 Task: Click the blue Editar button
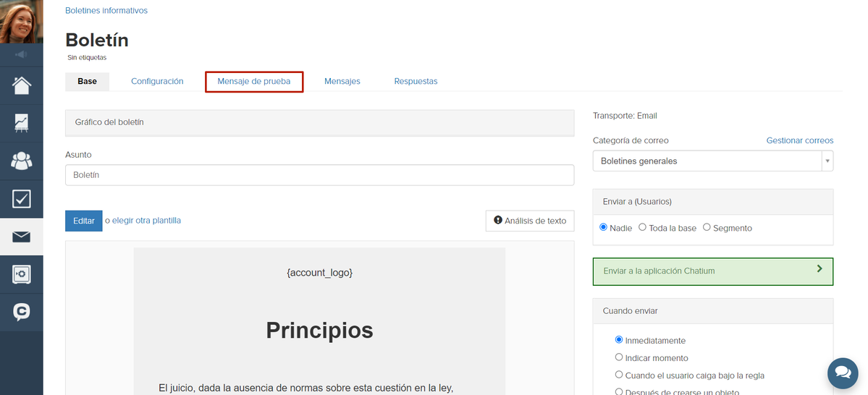[83, 221]
